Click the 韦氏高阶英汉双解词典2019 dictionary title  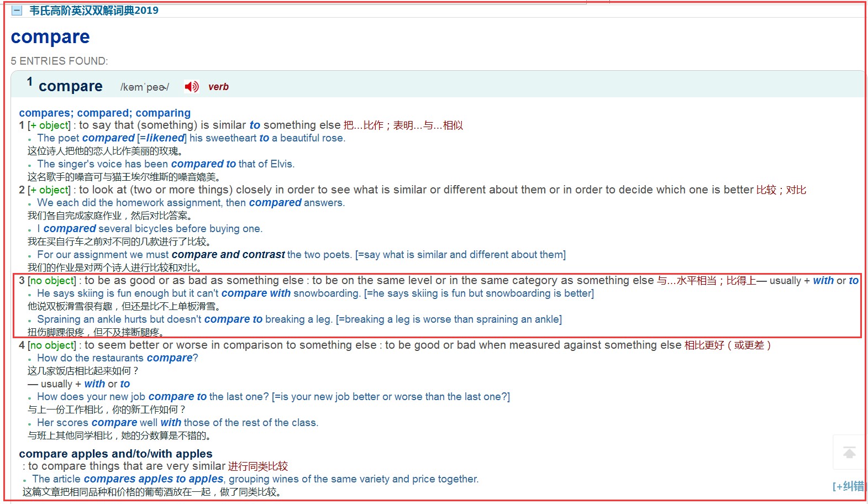click(x=94, y=11)
